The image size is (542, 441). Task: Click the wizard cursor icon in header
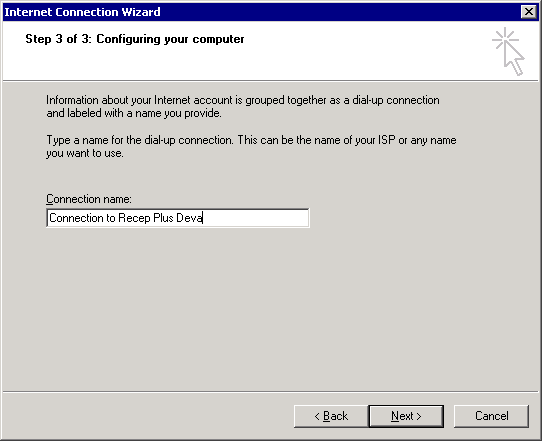[x=508, y=51]
